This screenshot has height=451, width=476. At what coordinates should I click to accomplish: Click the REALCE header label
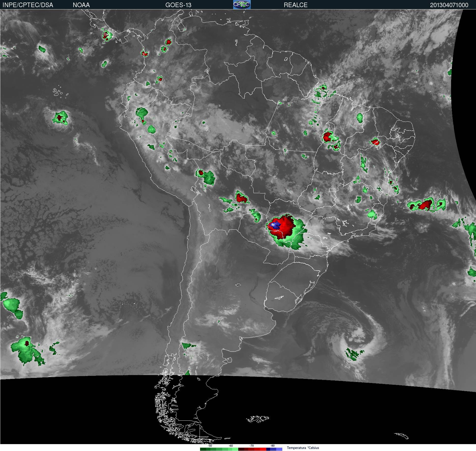[x=296, y=5]
